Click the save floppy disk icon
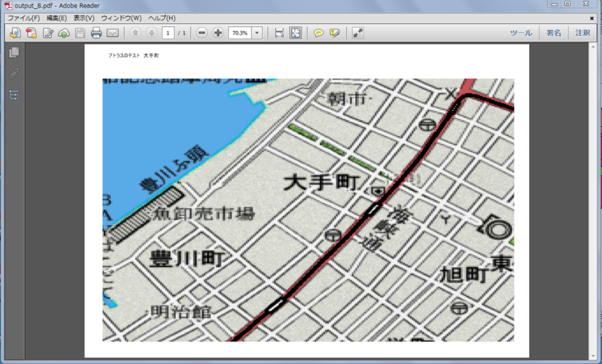Screen dimensions: 602x364 click(80, 33)
